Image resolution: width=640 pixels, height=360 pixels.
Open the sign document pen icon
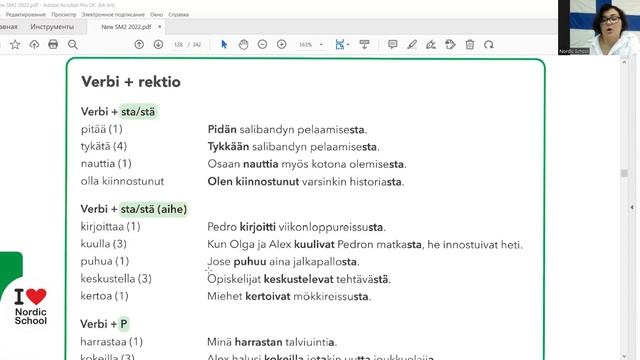click(431, 44)
